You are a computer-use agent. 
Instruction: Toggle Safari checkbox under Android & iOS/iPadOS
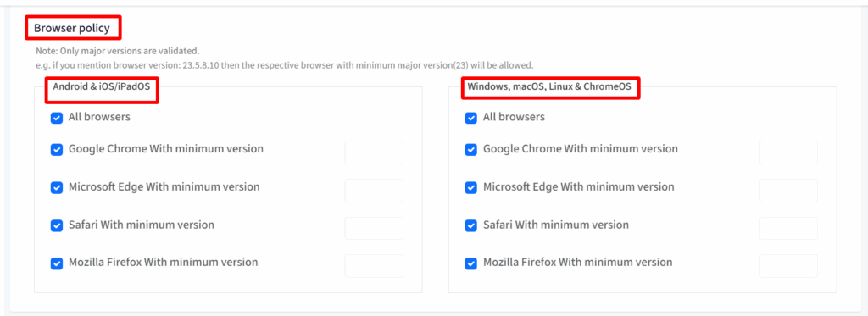point(57,226)
